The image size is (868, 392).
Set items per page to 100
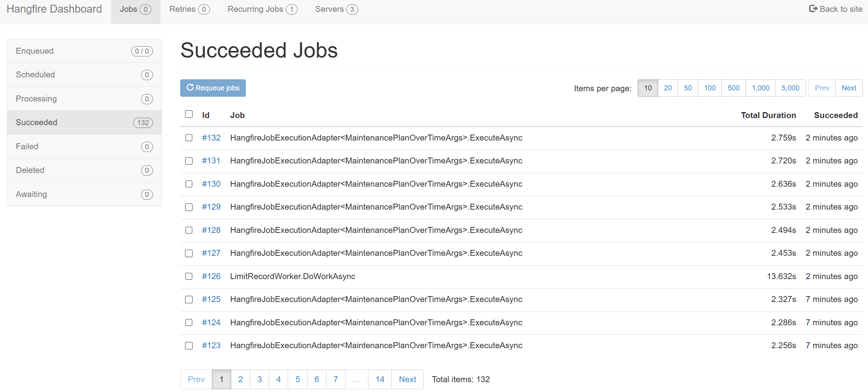(710, 88)
